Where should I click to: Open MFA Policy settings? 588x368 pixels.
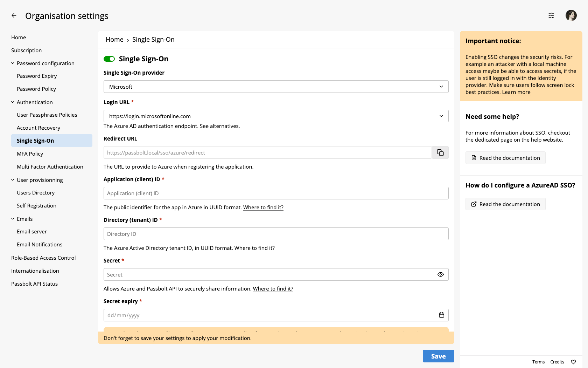30,154
